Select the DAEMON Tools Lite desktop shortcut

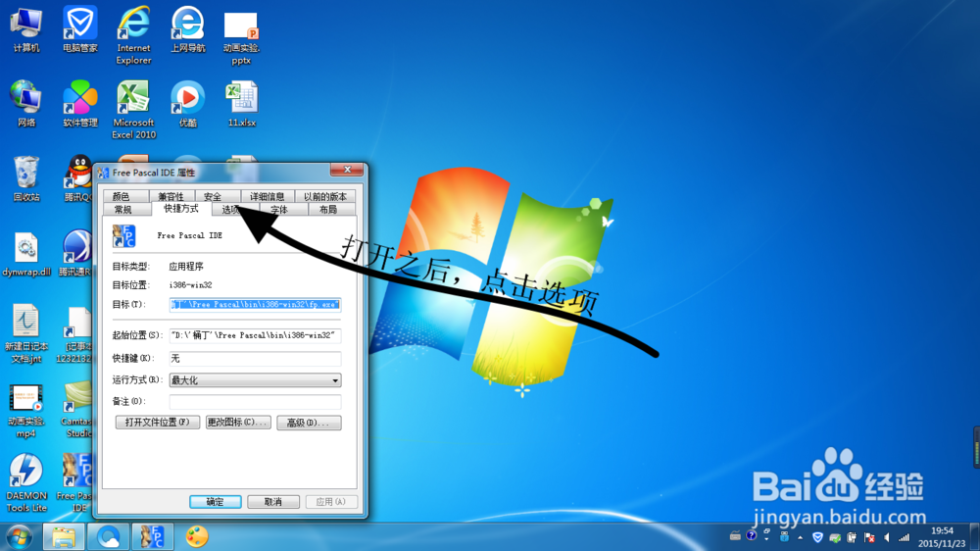click(25, 482)
